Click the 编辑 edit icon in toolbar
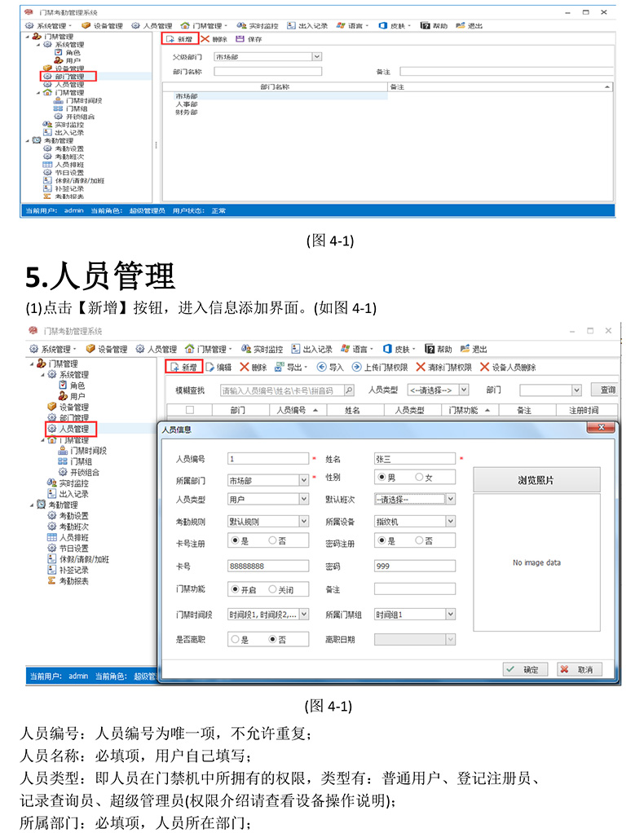 tap(210, 368)
